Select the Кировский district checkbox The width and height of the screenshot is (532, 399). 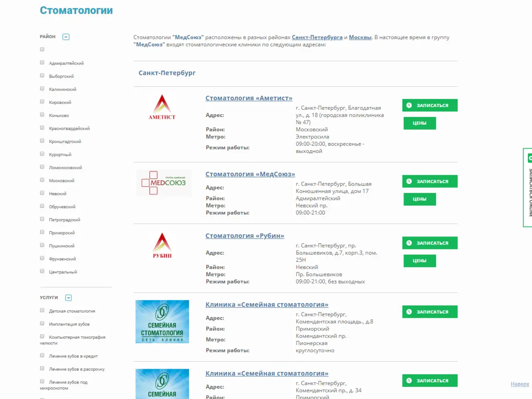point(42,101)
